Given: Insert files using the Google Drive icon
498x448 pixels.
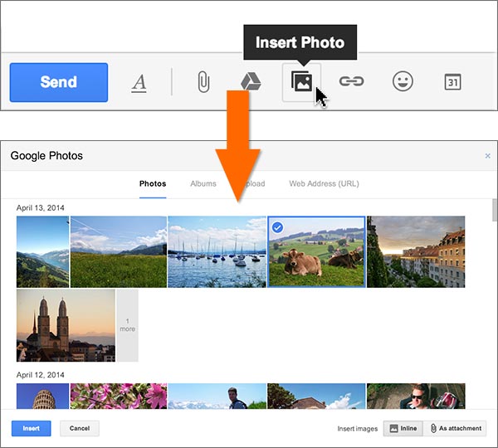Looking at the screenshot, I should pos(251,81).
